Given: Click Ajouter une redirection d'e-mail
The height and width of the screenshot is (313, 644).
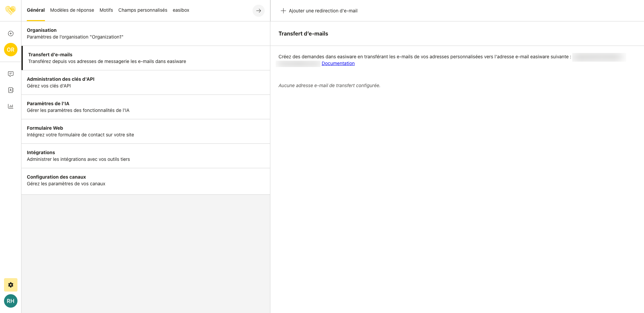Looking at the screenshot, I should coord(319,11).
